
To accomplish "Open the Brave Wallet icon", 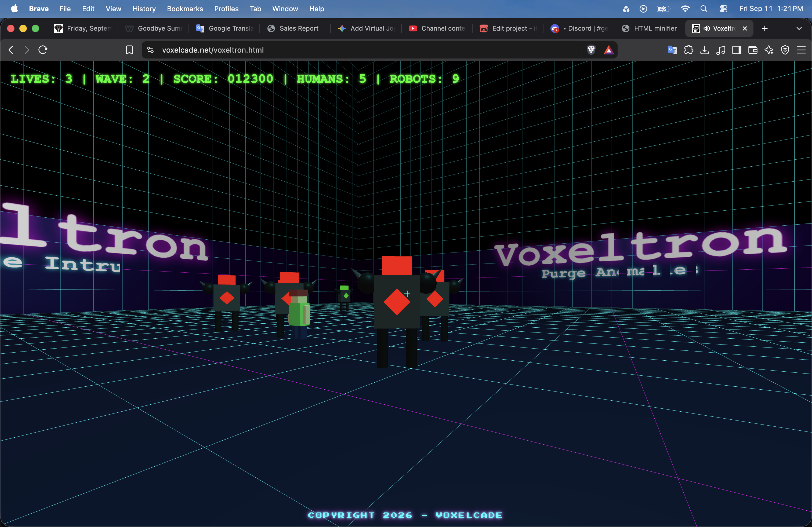I will 753,50.
